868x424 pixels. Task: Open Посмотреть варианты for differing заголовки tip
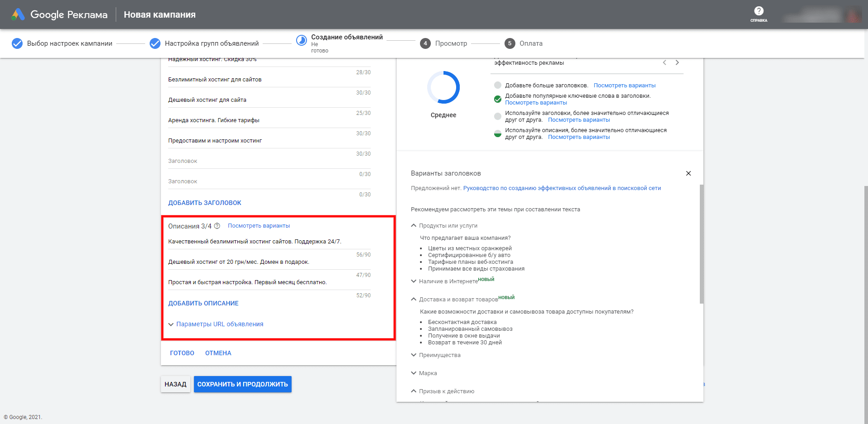(x=579, y=120)
